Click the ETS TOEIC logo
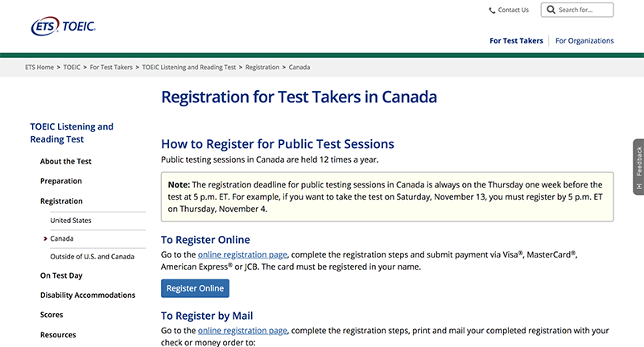Screen dimensions: 644x347 [64, 26]
